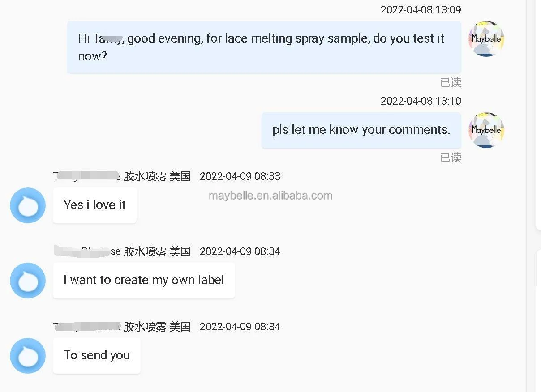This screenshot has width=541, height=392.
Task: Expand the message bubble 'Yes i love it'
Action: 94,205
